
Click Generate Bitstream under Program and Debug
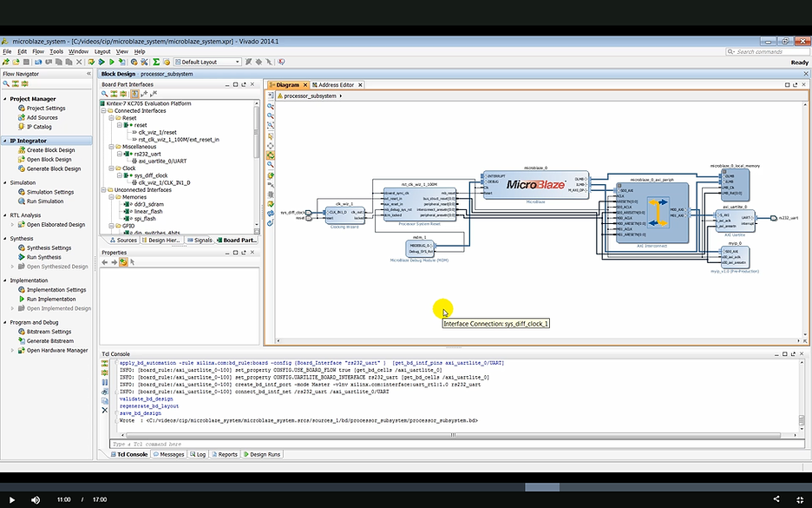coord(49,341)
